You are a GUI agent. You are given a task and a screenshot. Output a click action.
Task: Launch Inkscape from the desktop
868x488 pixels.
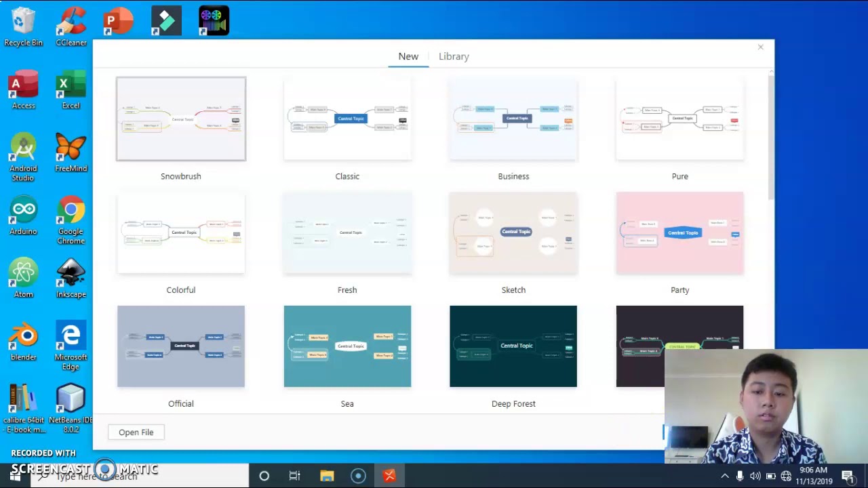click(71, 279)
